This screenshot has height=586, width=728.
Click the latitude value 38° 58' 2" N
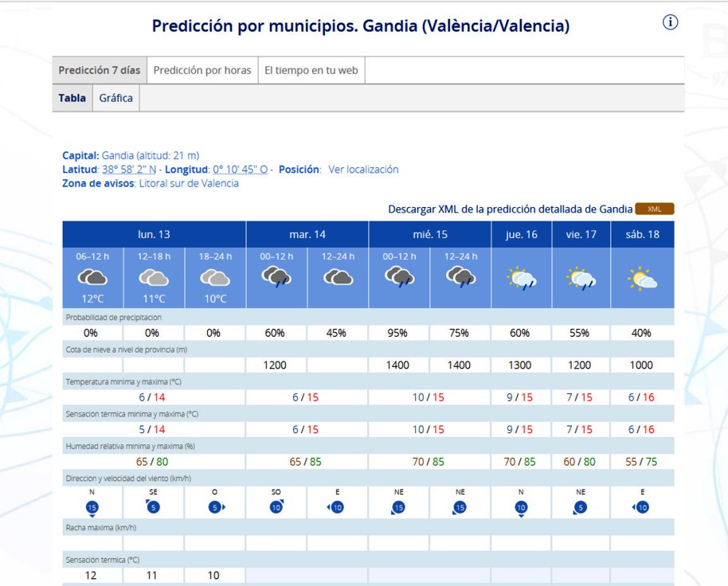coord(129,170)
